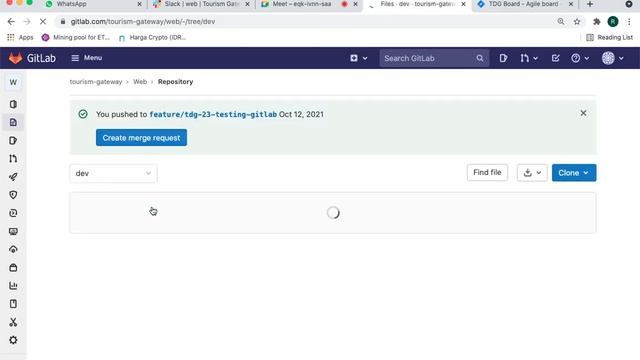
Task: Open Merge requests sidebar icon
Action: point(13,158)
